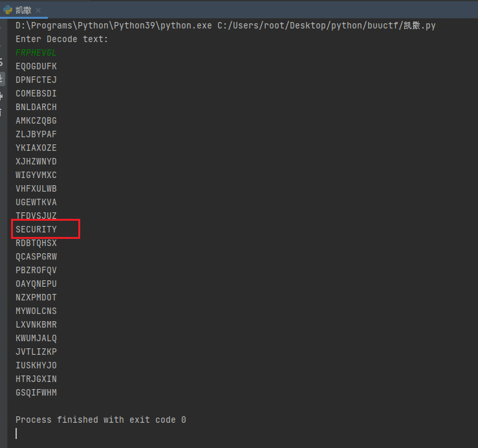Click the Python icon on 凯撒 tab

pyautogui.click(x=8, y=10)
